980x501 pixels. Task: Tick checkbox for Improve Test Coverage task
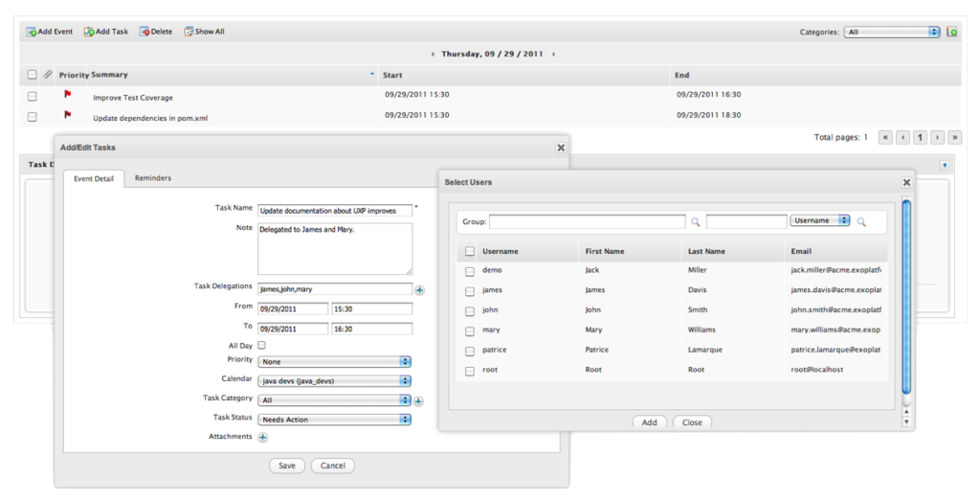(x=32, y=97)
